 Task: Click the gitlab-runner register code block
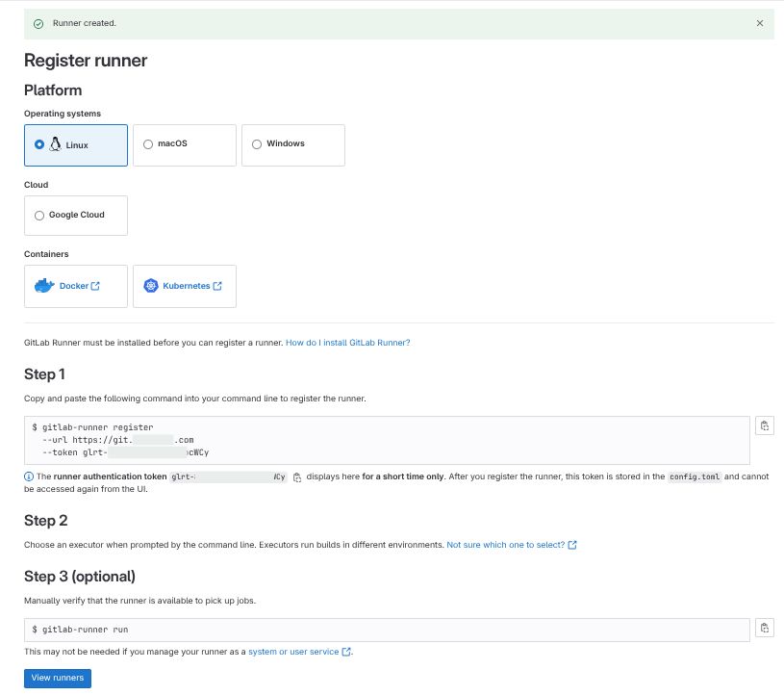tap(385, 440)
